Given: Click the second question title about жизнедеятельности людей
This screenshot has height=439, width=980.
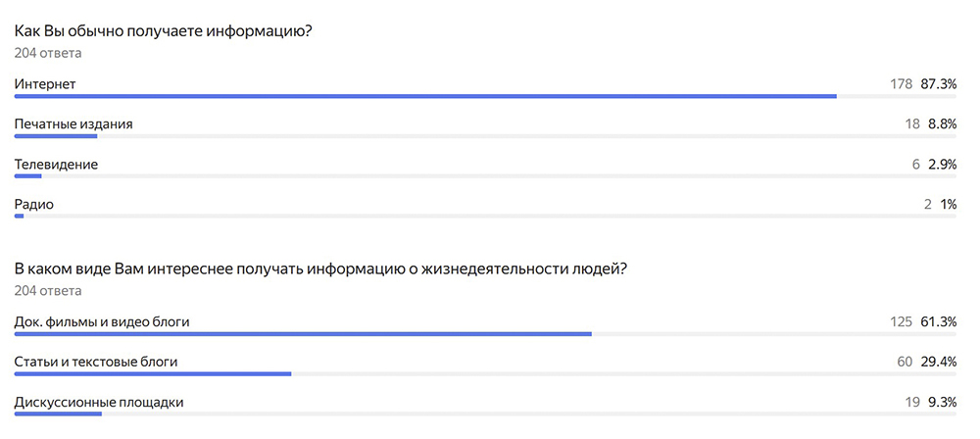Looking at the screenshot, I should [319, 269].
